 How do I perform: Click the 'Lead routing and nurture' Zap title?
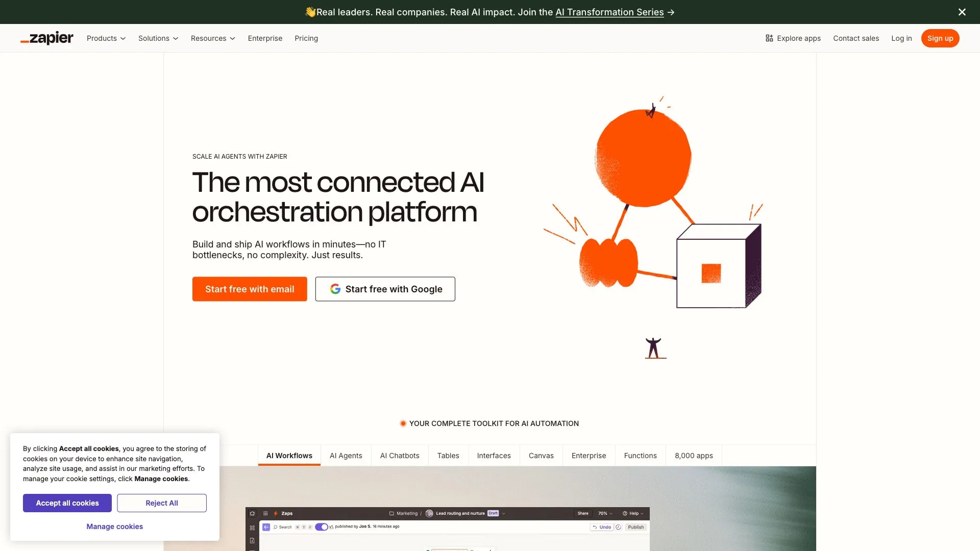460,513
